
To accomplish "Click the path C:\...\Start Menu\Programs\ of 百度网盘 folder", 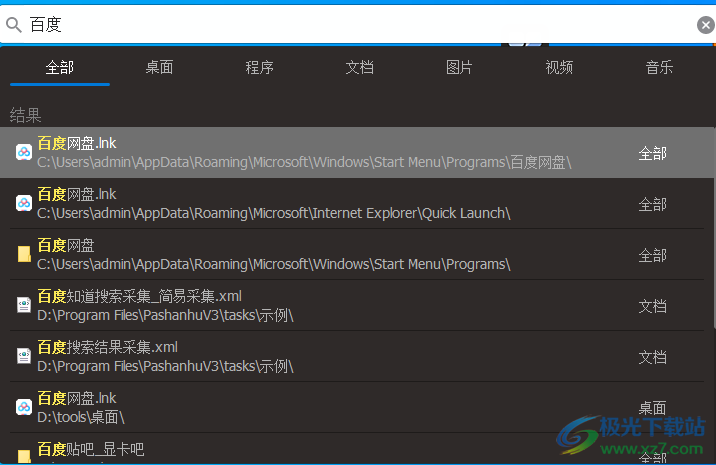I will [274, 264].
